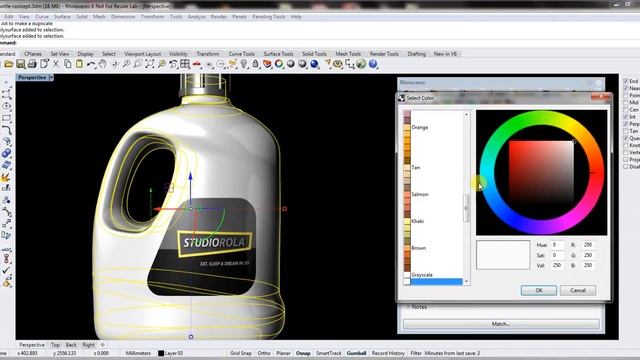The image size is (640, 360).
Task: Choose Zoom Extents toolbar icon
Action: pyautogui.click(x=150, y=64)
